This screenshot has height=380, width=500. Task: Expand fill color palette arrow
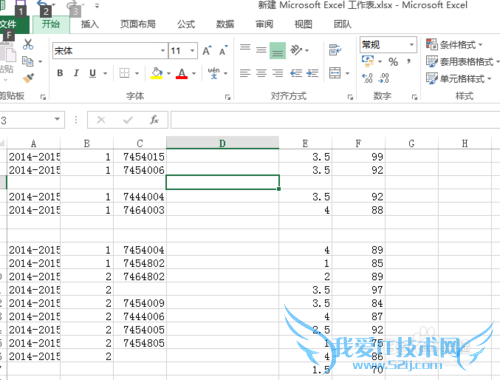click(x=169, y=73)
